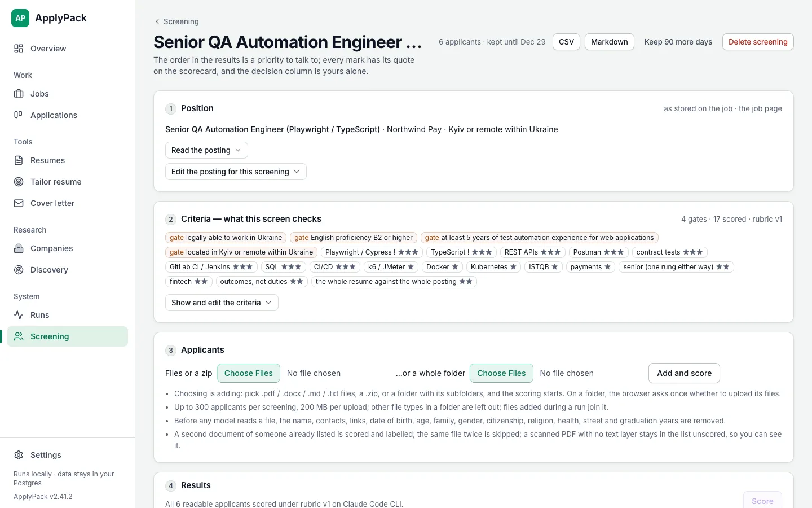Viewport: 812px width, 508px height.
Task: Click the Resumes document icon
Action: (19, 160)
